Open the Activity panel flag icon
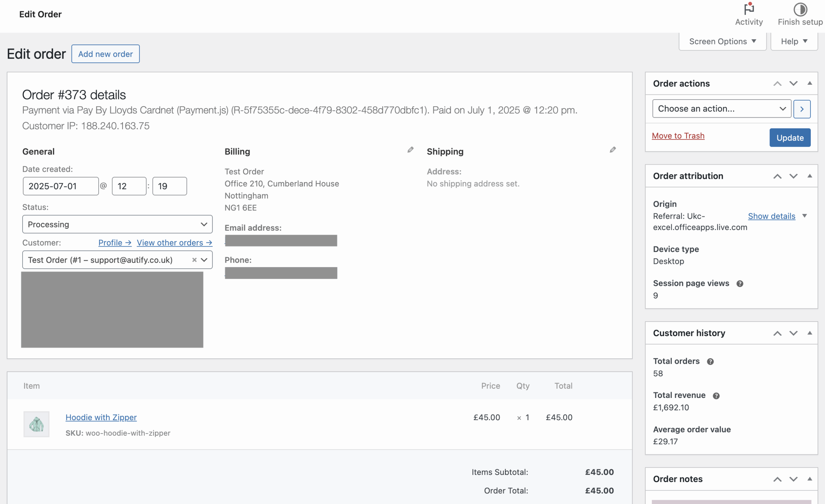The image size is (825, 504). pyautogui.click(x=749, y=10)
